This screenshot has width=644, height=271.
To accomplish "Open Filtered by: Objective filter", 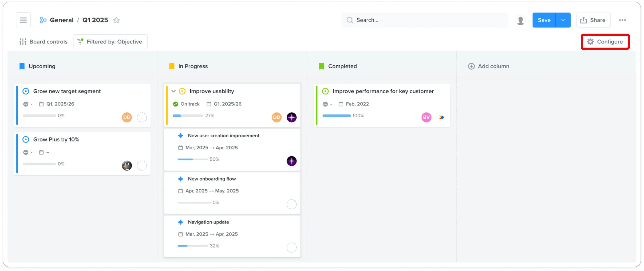I will coord(110,42).
